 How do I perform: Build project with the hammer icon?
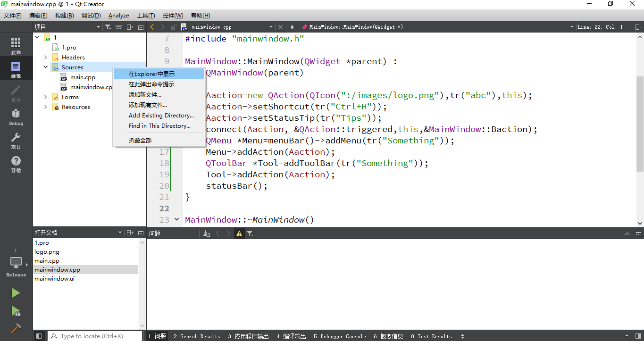(x=16, y=328)
